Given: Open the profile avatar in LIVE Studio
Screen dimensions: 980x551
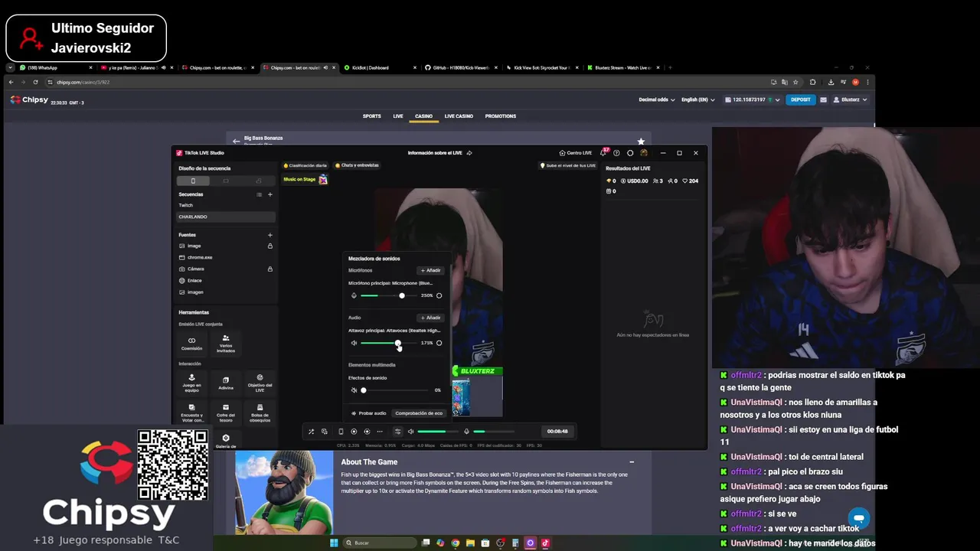Looking at the screenshot, I should pos(643,153).
